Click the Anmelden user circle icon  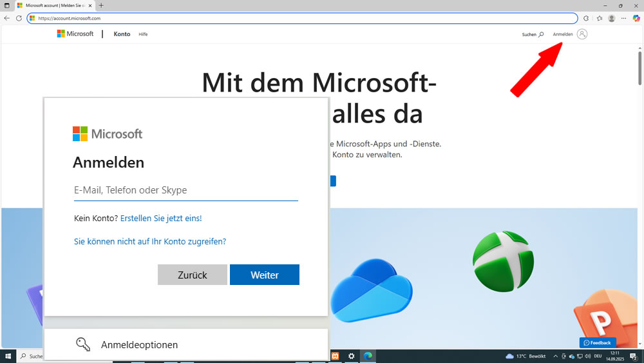coord(582,34)
